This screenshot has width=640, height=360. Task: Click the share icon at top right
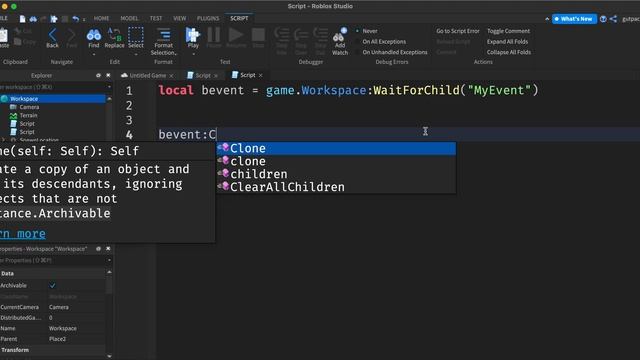pyautogui.click(x=613, y=19)
